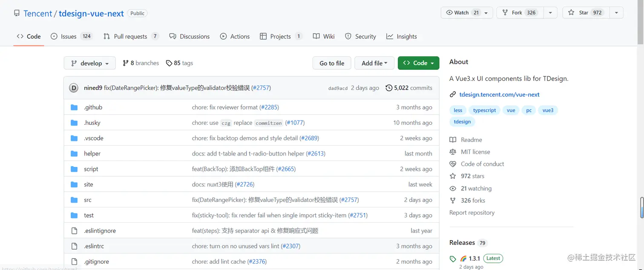Viewport: 644px width, 270px height.
Task: Open the Issues tab
Action: tap(71, 37)
